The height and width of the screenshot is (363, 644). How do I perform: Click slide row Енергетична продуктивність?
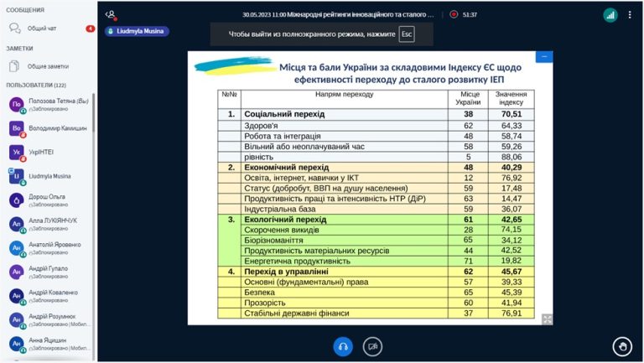[376, 262]
